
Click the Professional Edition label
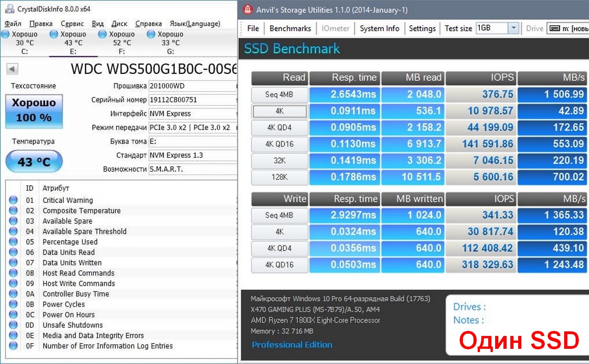click(x=292, y=345)
